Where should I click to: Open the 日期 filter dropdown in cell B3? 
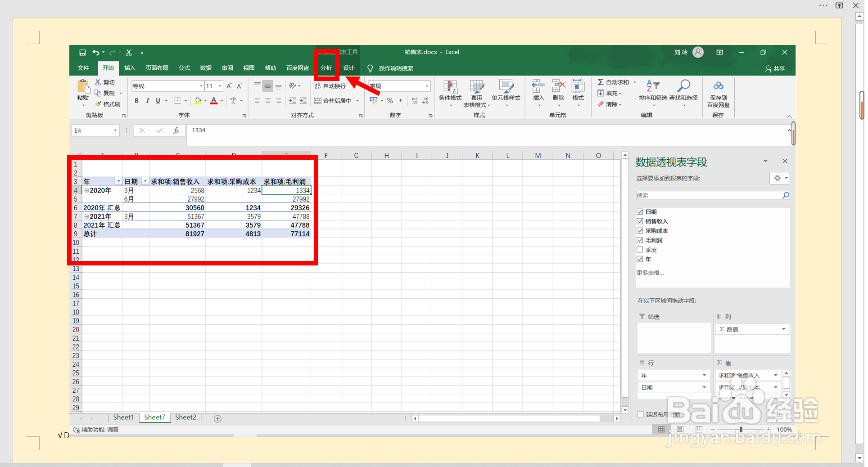(145, 181)
